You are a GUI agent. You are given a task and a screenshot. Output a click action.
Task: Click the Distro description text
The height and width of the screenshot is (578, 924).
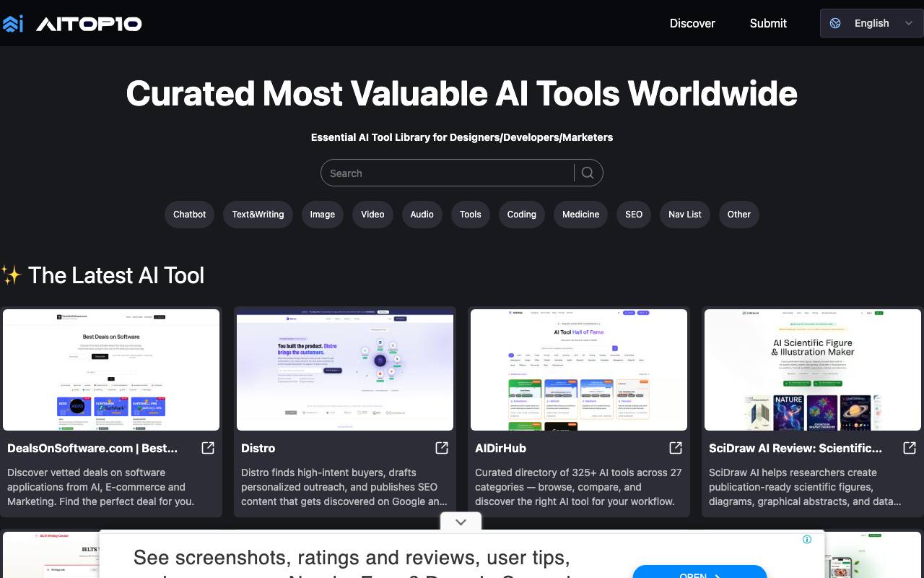tap(345, 487)
